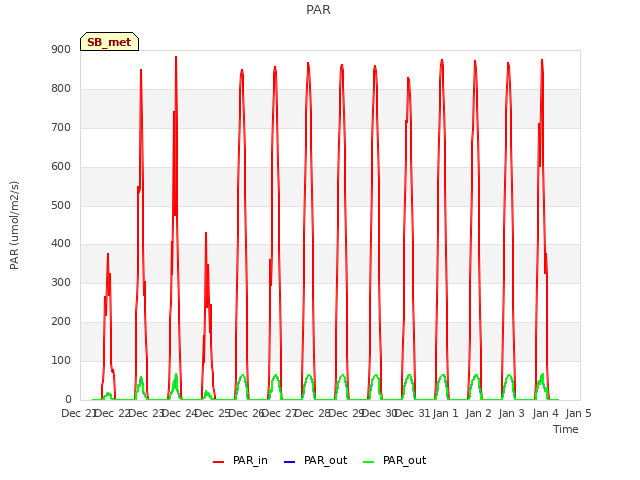Click the PAR (umol/m2/s) y-axis label
Viewport: 640px width, 480px height.
pyautogui.click(x=14, y=225)
